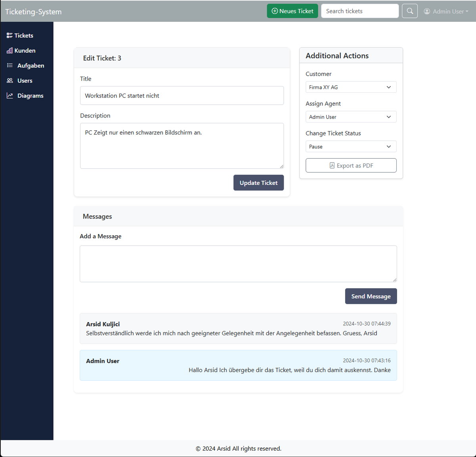Image resolution: width=476 pixels, height=457 pixels.
Task: Create a ticket with Neues Ticket button
Action: point(292,11)
